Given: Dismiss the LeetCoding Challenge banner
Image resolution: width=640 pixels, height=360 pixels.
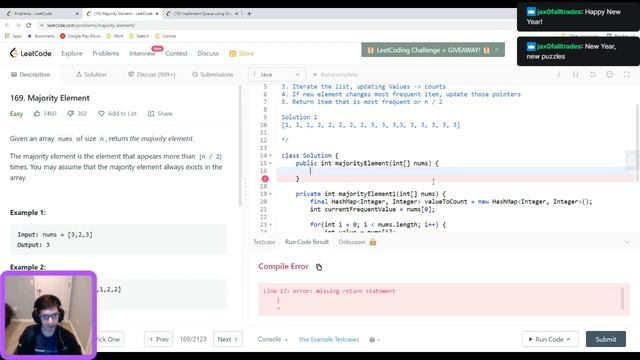Looking at the screenshot, I should pos(497,50).
